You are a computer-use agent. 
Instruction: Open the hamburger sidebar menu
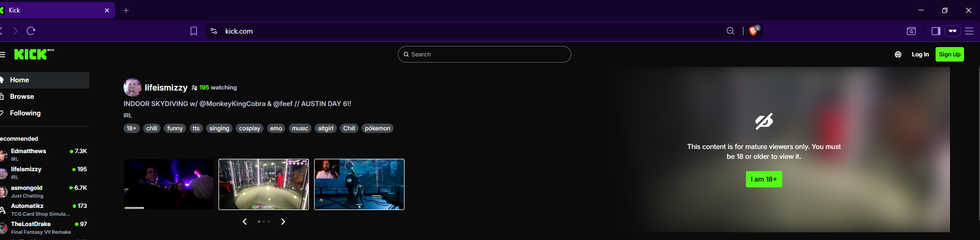tap(3, 54)
